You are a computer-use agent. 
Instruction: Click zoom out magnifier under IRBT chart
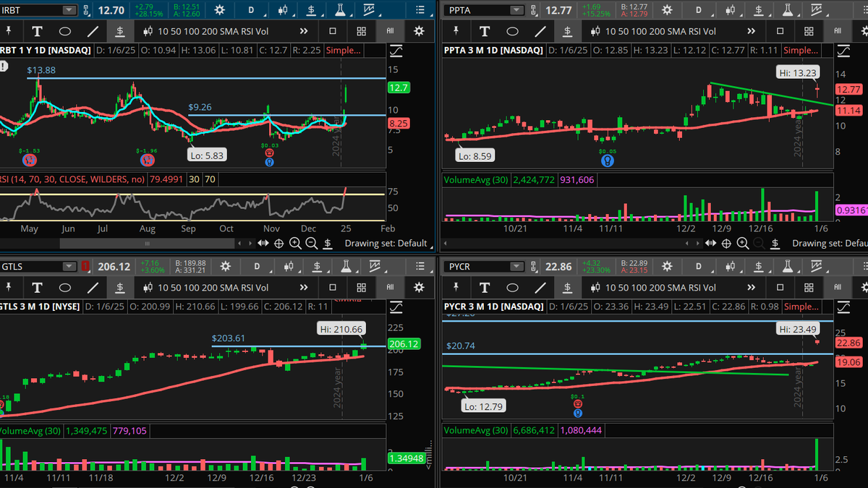312,244
